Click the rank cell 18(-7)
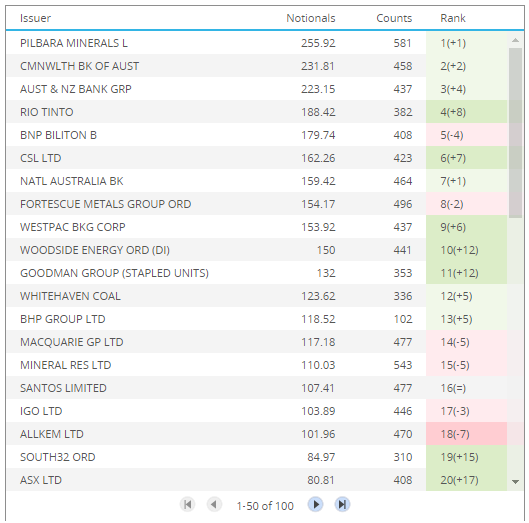529x523 pixels. pyautogui.click(x=467, y=434)
